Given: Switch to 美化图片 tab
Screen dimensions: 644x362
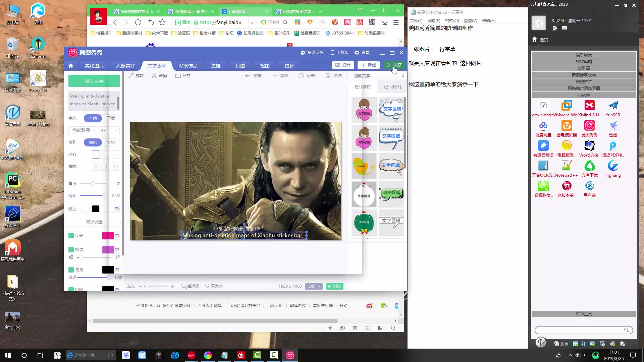Looking at the screenshot, I should click(x=94, y=66).
